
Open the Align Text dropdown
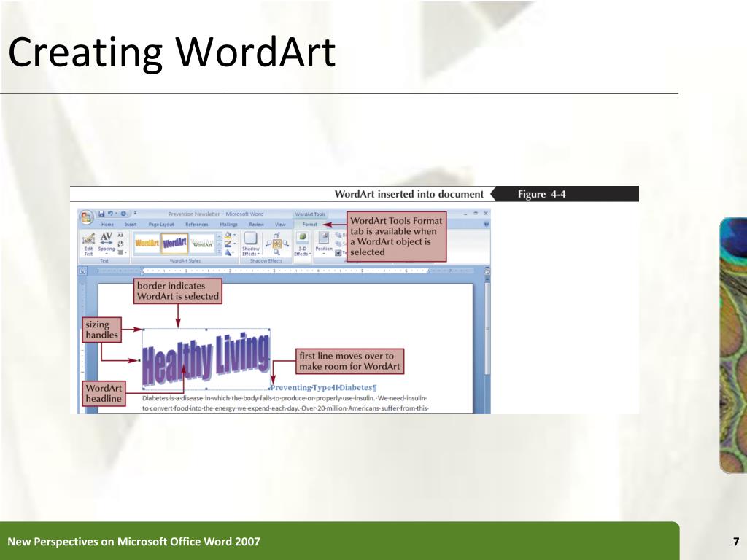[122, 252]
